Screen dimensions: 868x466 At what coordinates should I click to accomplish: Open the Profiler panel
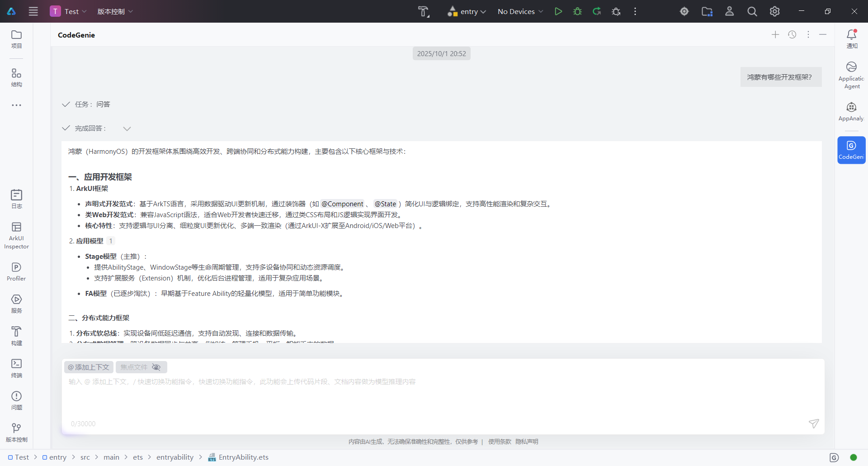17,272
